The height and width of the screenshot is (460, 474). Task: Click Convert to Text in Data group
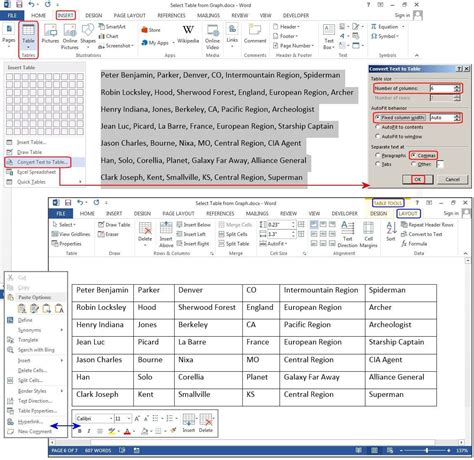click(x=422, y=234)
